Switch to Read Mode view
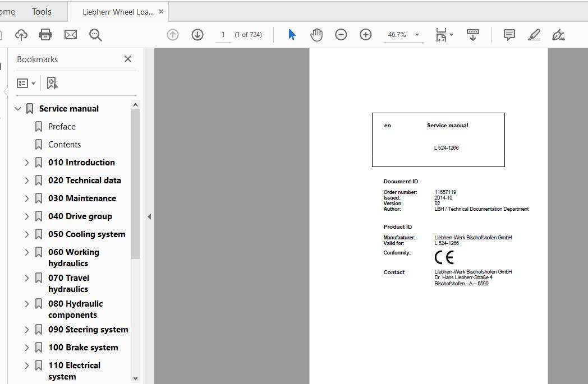The height and width of the screenshot is (384, 588). point(473,34)
